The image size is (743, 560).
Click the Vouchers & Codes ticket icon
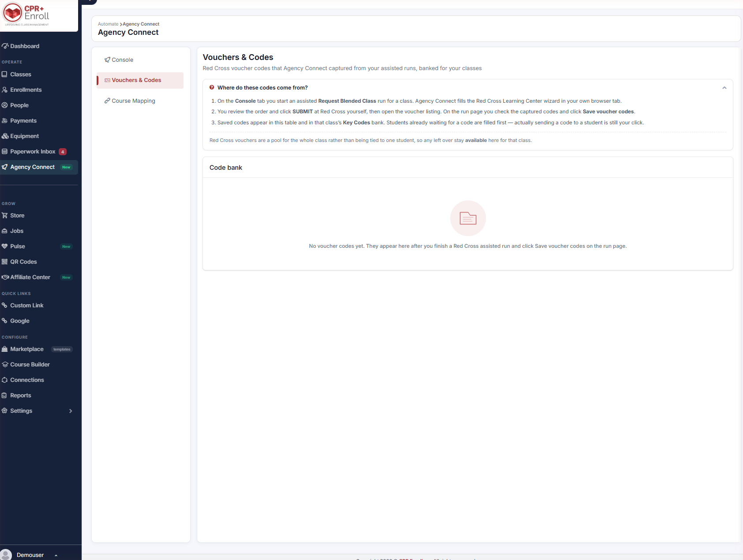[x=107, y=80]
